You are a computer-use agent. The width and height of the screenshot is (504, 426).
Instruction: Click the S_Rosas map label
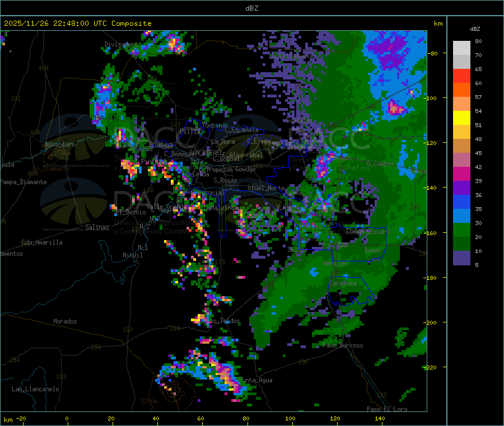point(225,181)
